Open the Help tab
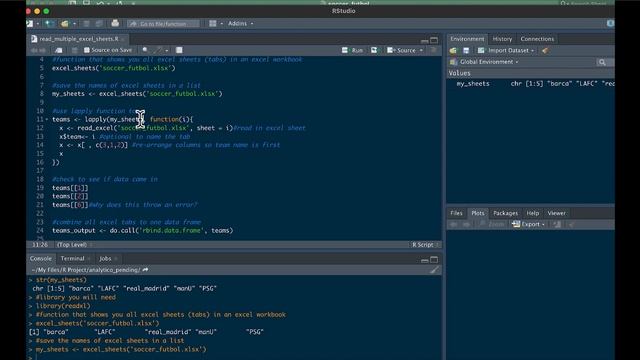This screenshot has height=360, width=640. click(x=533, y=213)
